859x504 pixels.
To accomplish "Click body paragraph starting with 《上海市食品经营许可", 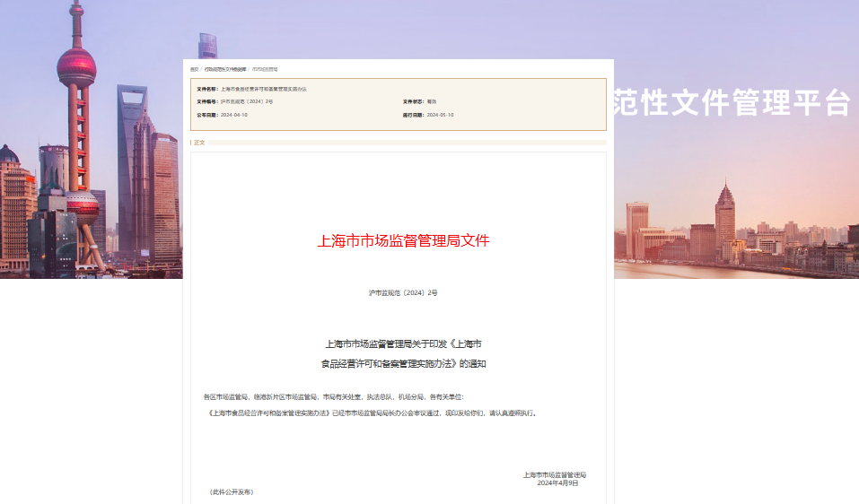I will tap(373, 413).
